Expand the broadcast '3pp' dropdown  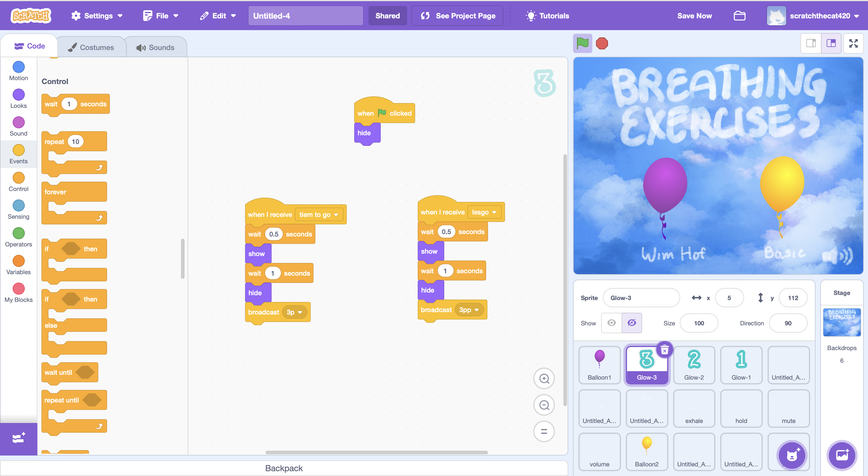pyautogui.click(x=477, y=310)
